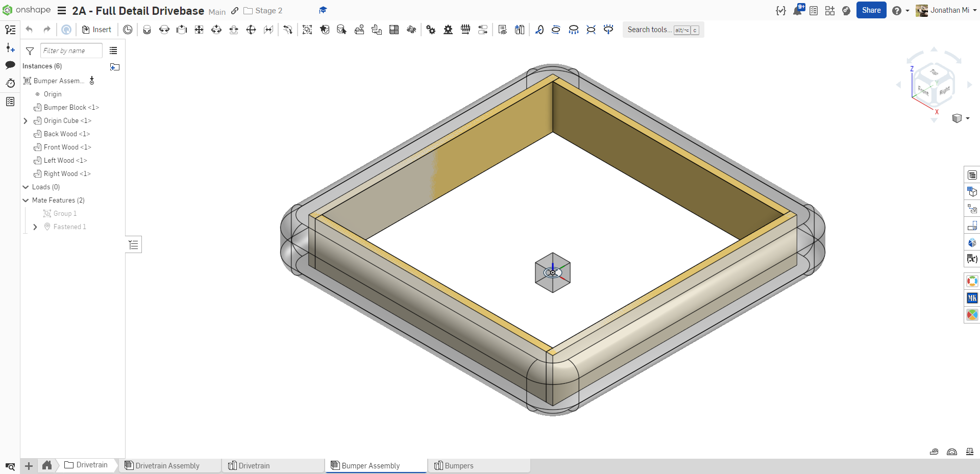
Task: Click the filter funnel icon
Action: click(30, 51)
